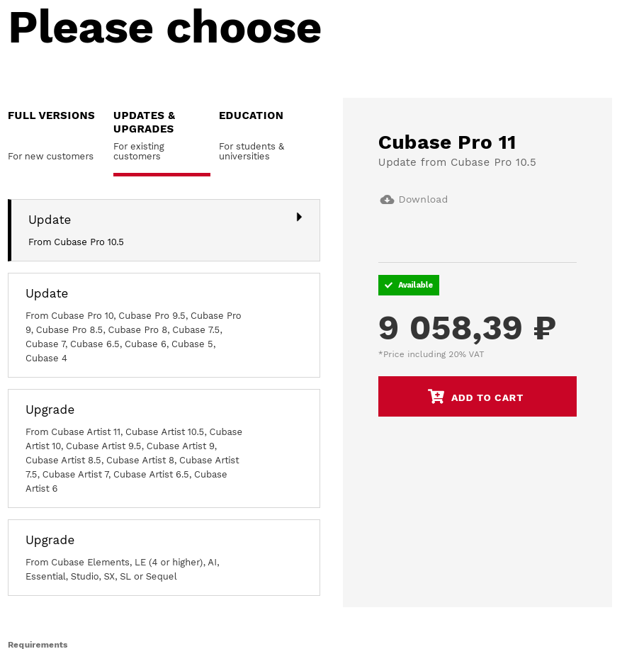Image resolution: width=644 pixels, height=649 pixels.
Task: Click the Requirements heading
Action: click(x=38, y=644)
